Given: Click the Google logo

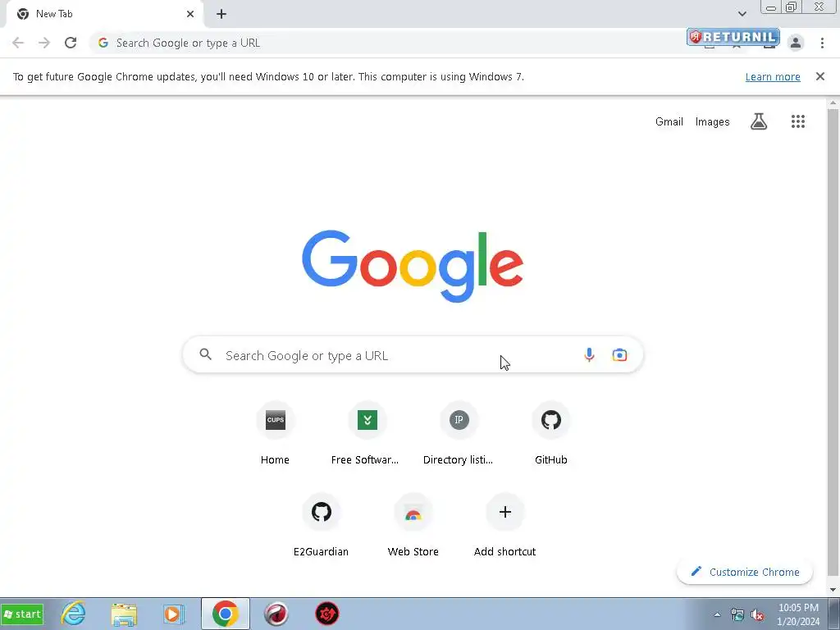Looking at the screenshot, I should [x=413, y=267].
